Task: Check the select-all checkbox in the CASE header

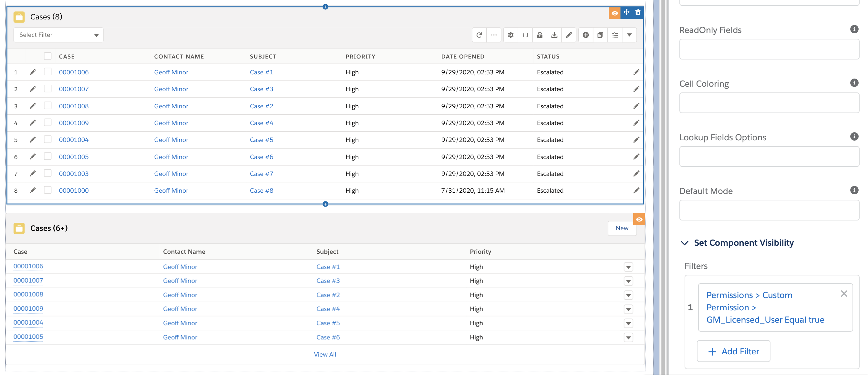Action: click(48, 56)
